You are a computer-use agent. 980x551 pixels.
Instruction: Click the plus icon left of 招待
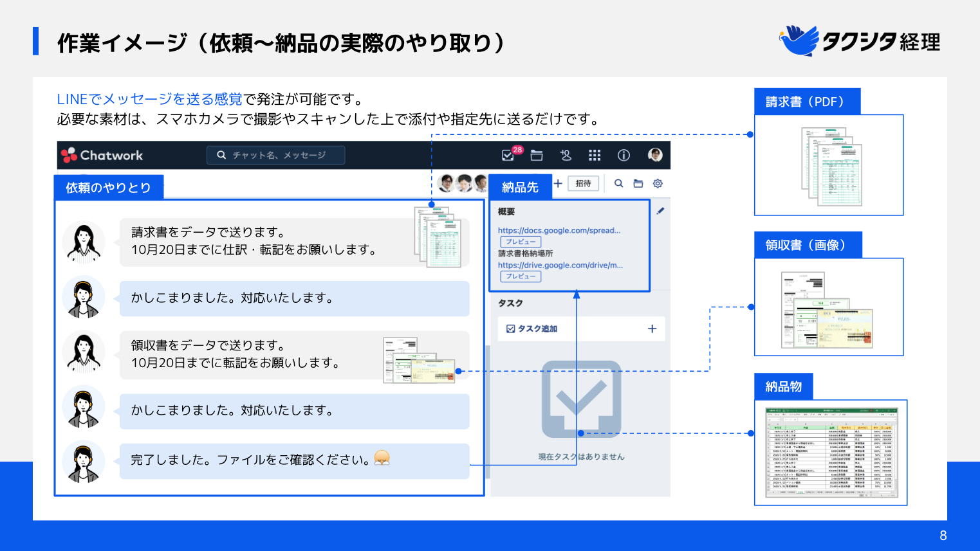[558, 183]
